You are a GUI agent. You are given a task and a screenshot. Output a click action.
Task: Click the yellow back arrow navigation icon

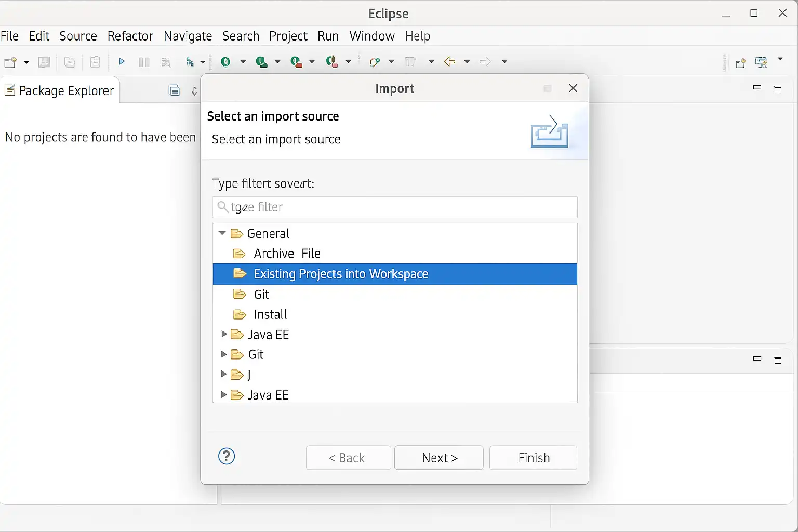pos(450,62)
